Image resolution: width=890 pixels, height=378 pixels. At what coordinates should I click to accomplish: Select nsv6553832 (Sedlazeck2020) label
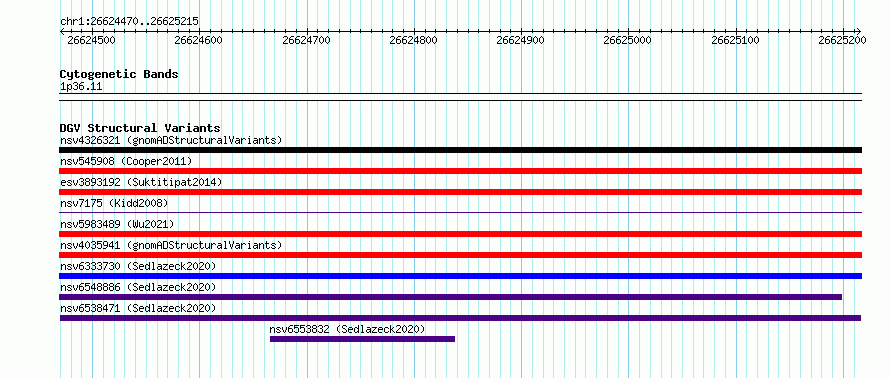[347, 329]
